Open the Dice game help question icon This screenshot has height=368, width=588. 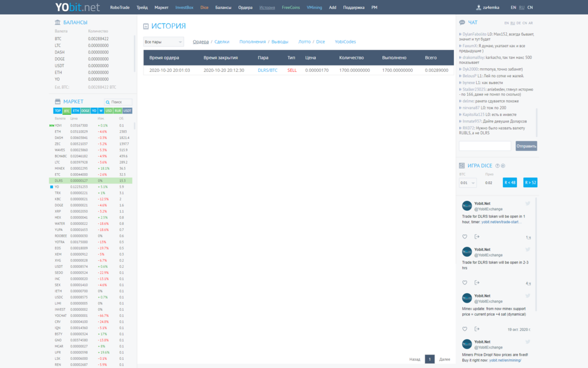click(497, 165)
